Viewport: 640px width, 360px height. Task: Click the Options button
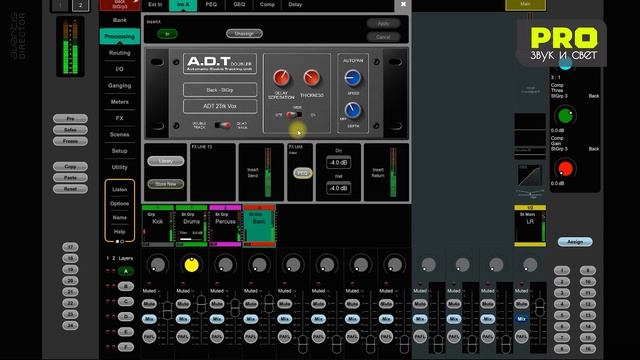(x=120, y=203)
